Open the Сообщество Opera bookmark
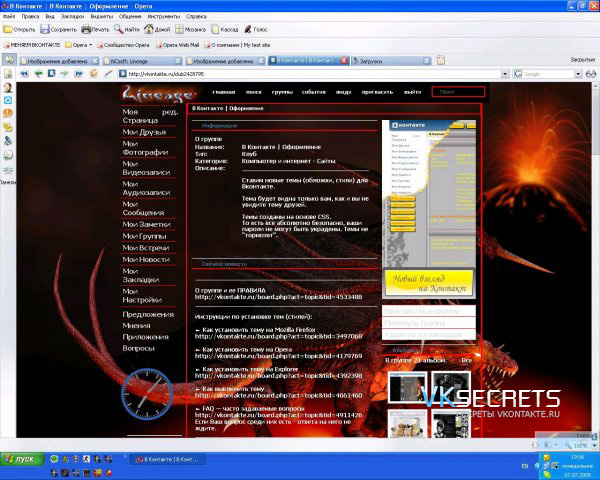Screen dimensions: 600x480 tap(123, 45)
